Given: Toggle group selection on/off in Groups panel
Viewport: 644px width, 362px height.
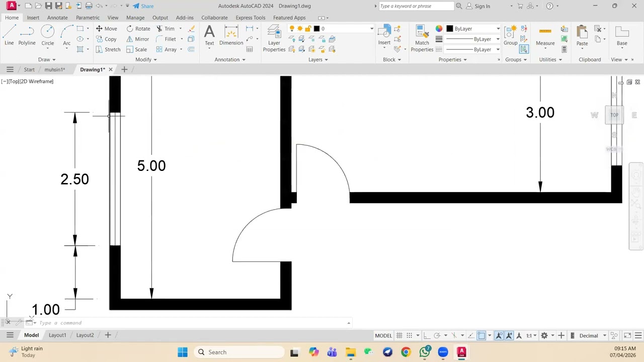Looking at the screenshot, I should pyautogui.click(x=524, y=49).
